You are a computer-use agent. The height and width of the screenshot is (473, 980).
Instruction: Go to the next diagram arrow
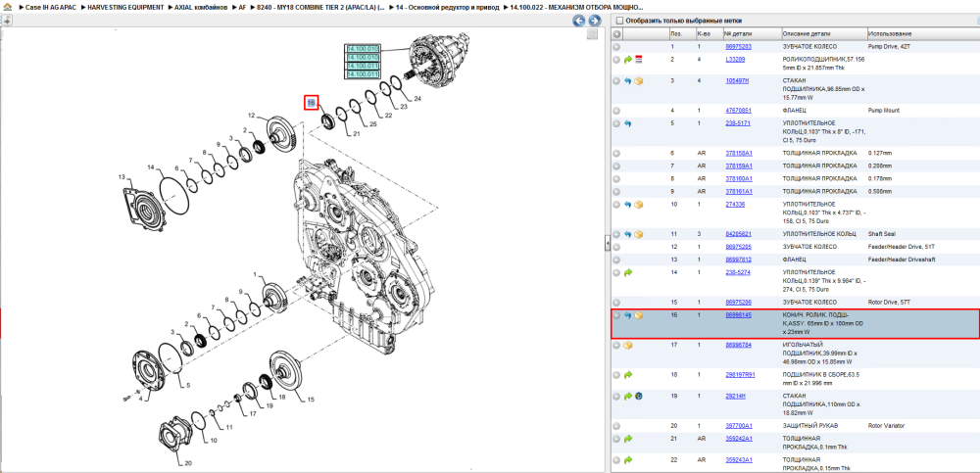[595, 21]
